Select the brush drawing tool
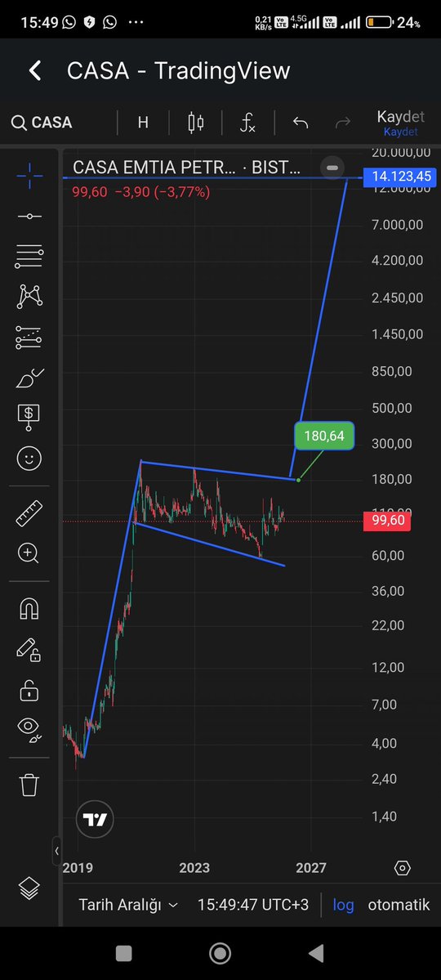 tap(29, 378)
